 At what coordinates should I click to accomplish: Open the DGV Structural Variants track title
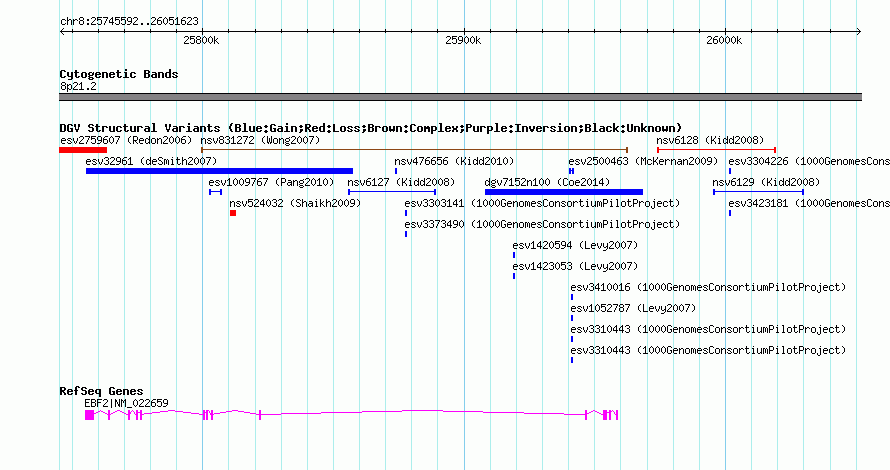coord(371,128)
